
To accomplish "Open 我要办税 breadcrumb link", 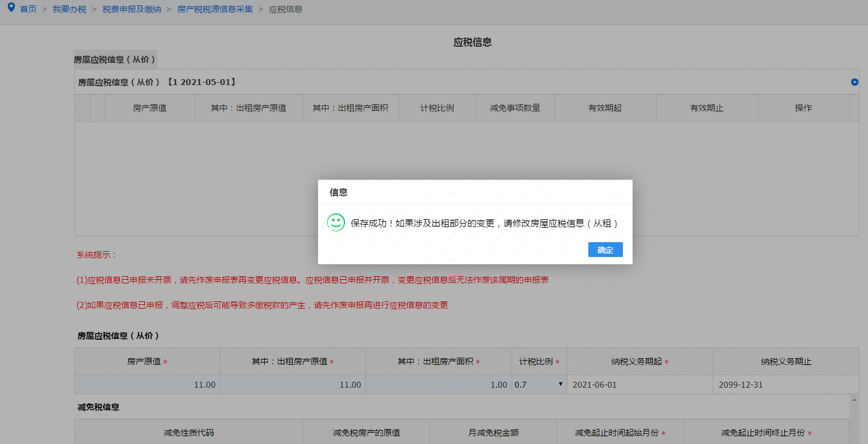I will (x=69, y=10).
